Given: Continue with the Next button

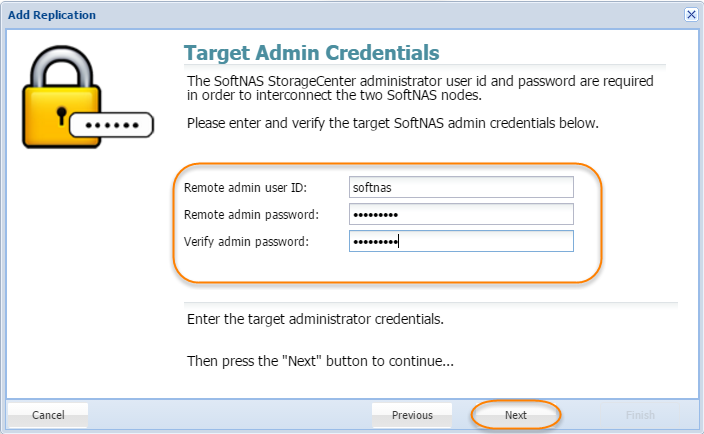Looking at the screenshot, I should [515, 415].
